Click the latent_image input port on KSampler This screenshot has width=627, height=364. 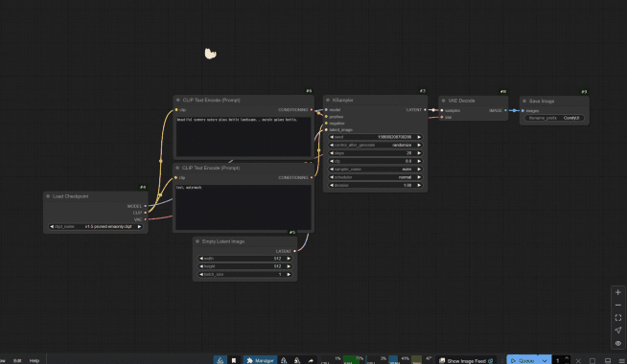[x=326, y=130]
